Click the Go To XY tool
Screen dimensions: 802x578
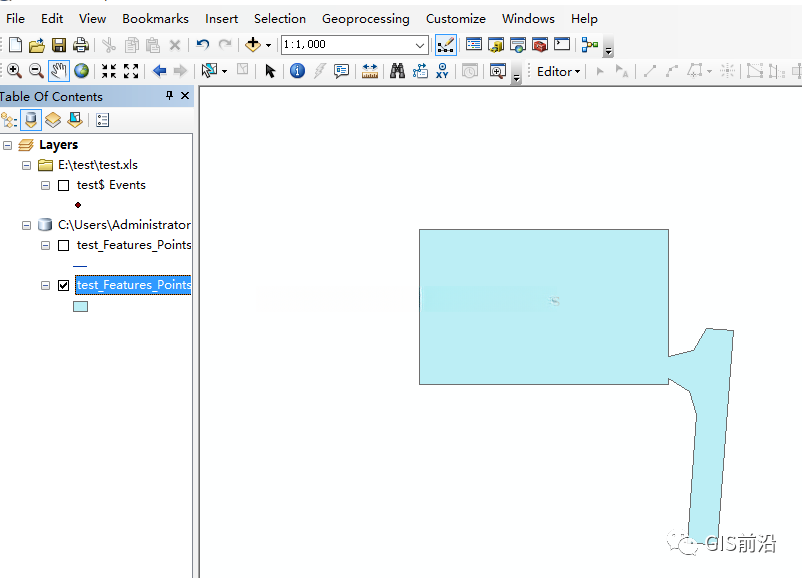pos(442,71)
